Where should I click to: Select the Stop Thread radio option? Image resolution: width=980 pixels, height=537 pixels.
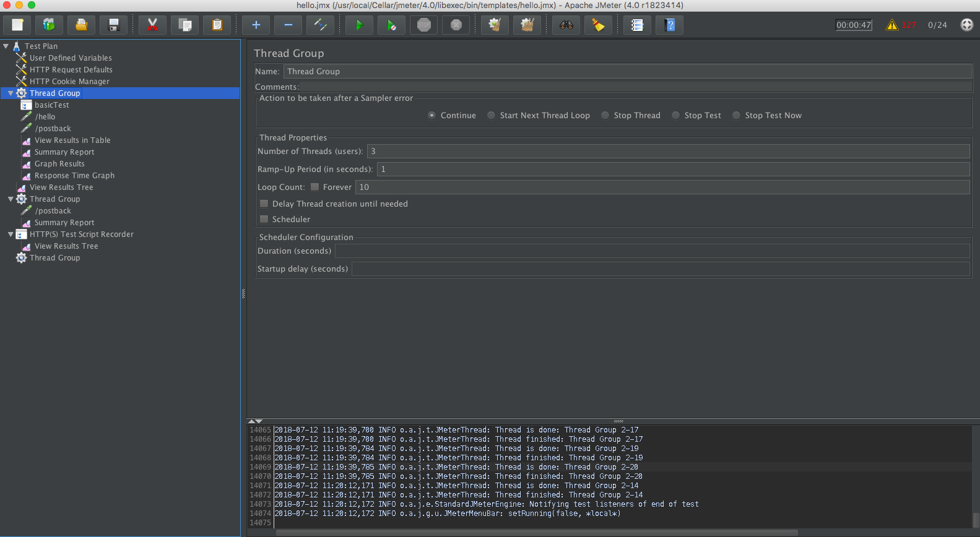click(x=605, y=115)
